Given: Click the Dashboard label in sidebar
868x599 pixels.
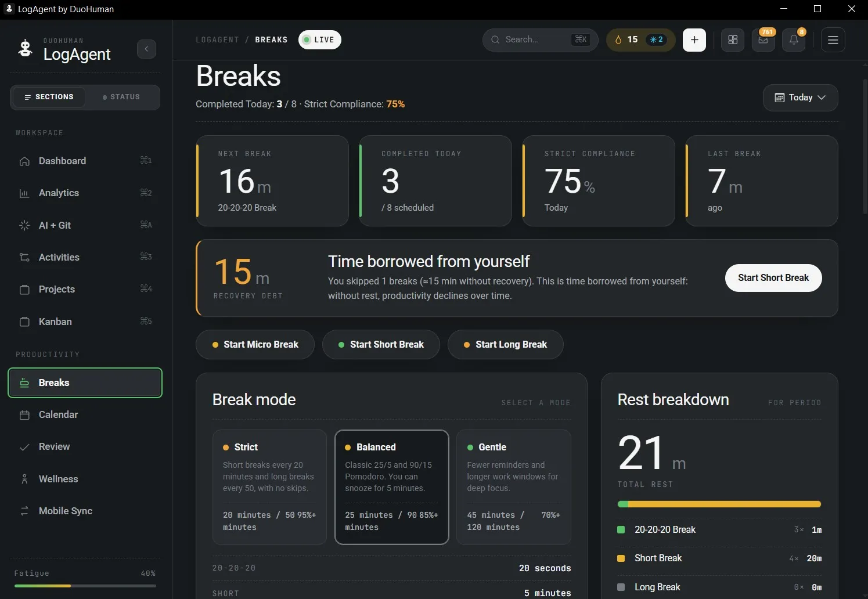Looking at the screenshot, I should [x=62, y=161].
